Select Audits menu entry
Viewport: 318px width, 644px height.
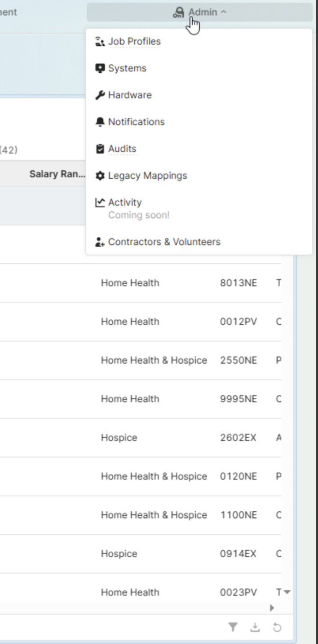(x=122, y=149)
